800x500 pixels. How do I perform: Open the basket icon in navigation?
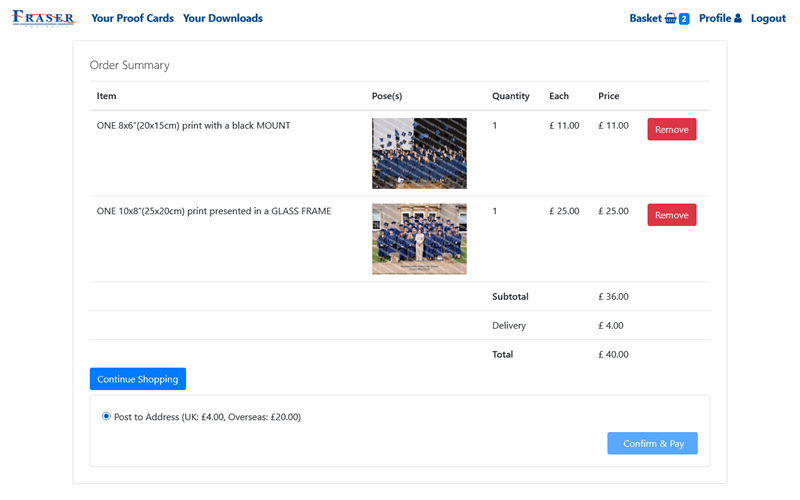[x=670, y=18]
